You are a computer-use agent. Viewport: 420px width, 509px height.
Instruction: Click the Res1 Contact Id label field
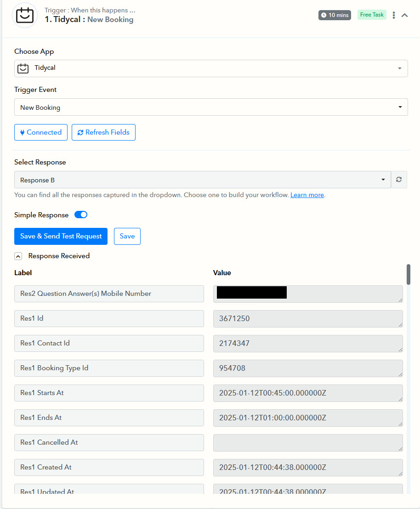click(x=109, y=344)
